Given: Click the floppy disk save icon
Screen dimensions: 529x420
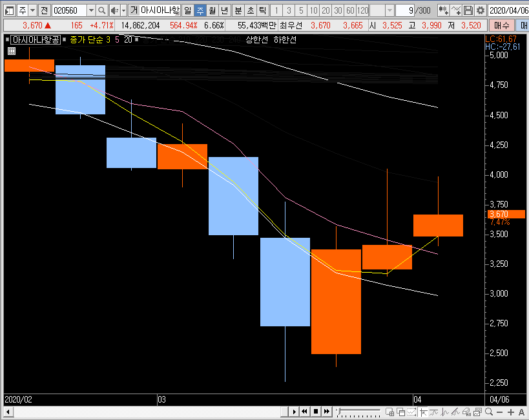Looking at the screenshot, I should pos(468,11).
